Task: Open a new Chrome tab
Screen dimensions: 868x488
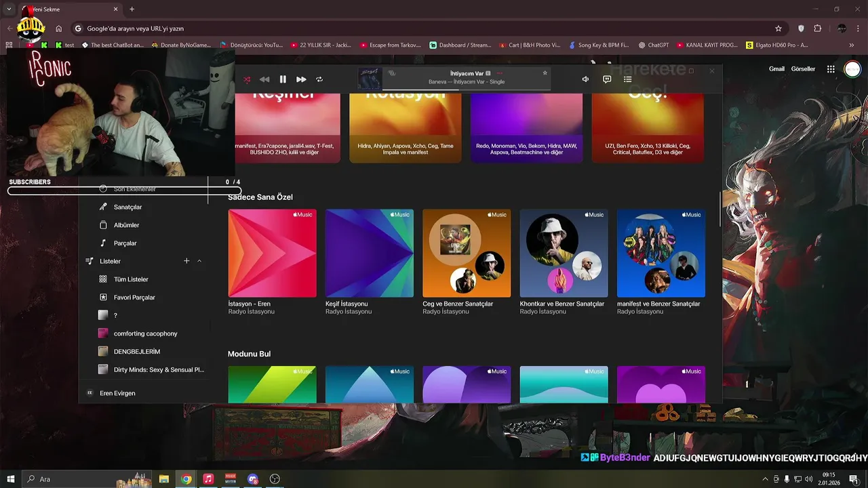Action: (x=132, y=9)
